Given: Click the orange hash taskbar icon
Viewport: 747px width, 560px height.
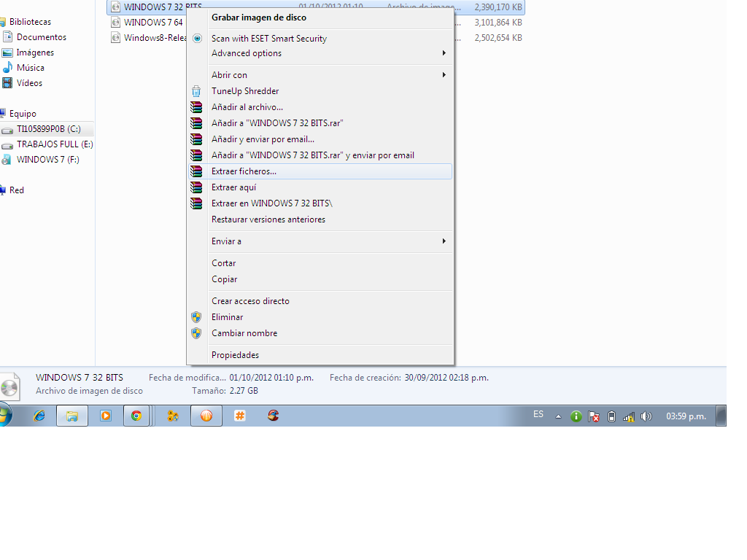Looking at the screenshot, I should pos(239,416).
